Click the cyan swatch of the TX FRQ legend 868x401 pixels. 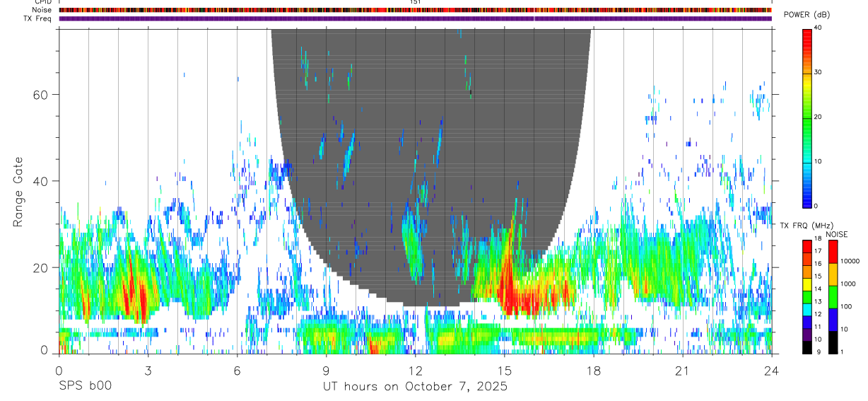click(x=807, y=309)
